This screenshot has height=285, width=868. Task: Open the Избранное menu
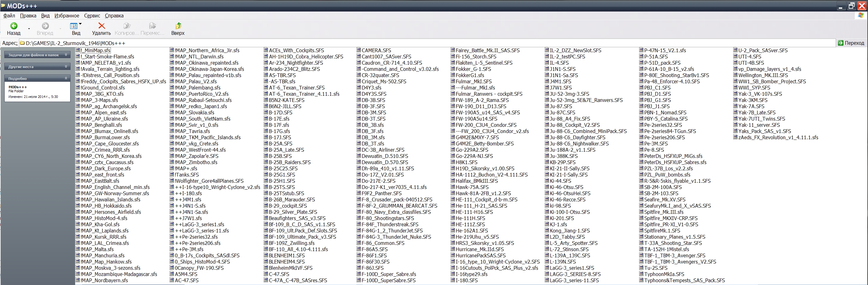67,16
